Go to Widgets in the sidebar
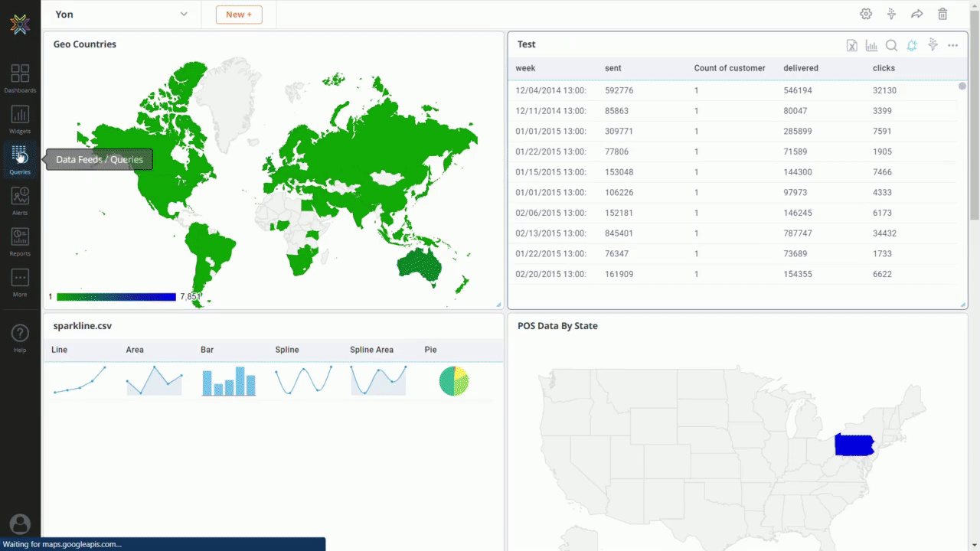This screenshot has width=980, height=551. coord(20,119)
